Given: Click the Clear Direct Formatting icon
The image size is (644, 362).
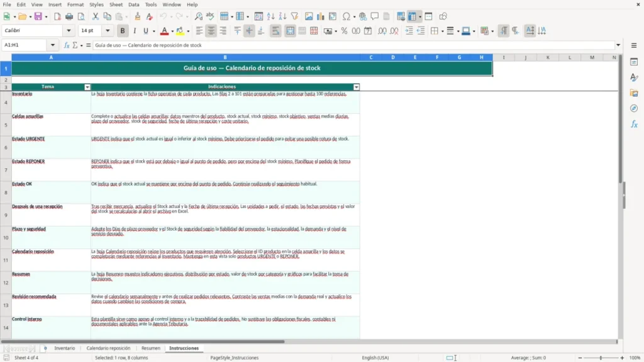Looking at the screenshot, I should [x=149, y=16].
